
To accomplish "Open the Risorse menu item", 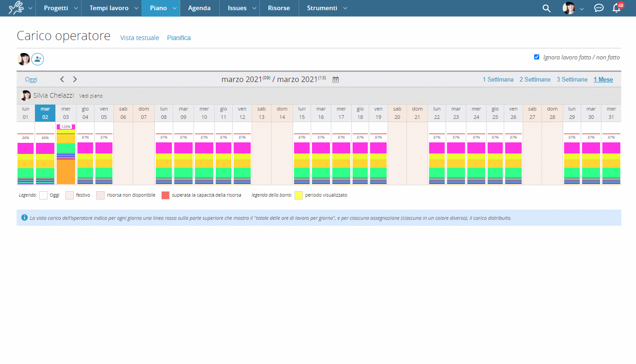I will [279, 8].
